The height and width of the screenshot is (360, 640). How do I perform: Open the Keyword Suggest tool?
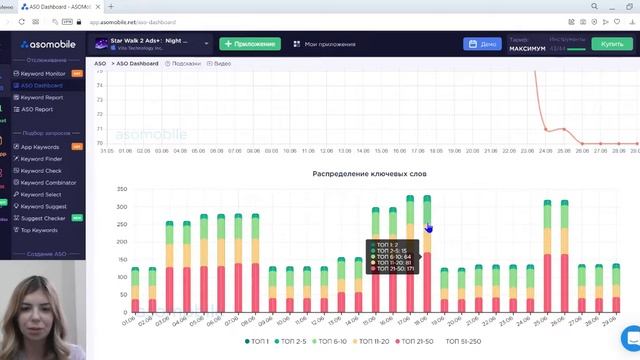click(x=43, y=207)
